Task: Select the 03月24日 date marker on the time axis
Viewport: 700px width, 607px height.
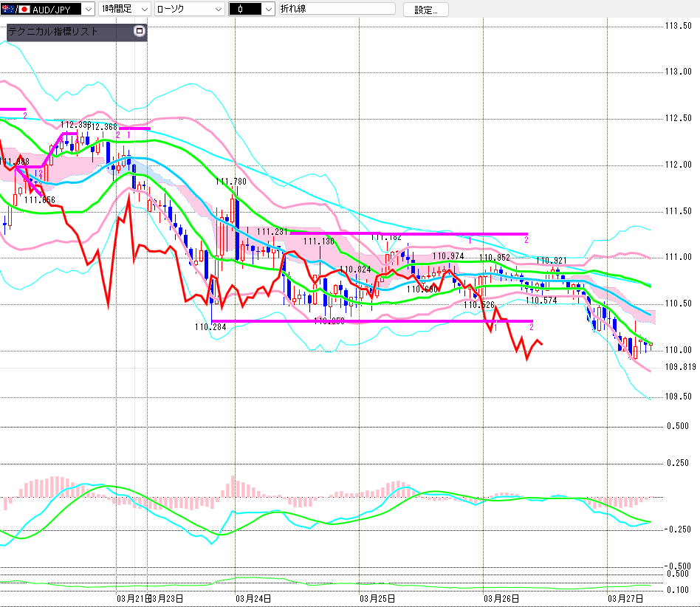Action: [x=253, y=598]
